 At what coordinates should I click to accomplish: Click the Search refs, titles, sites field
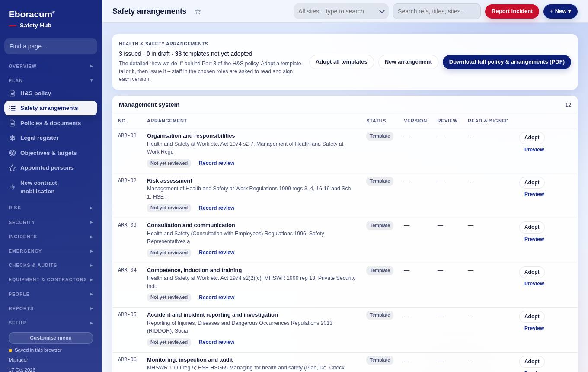[x=437, y=11]
